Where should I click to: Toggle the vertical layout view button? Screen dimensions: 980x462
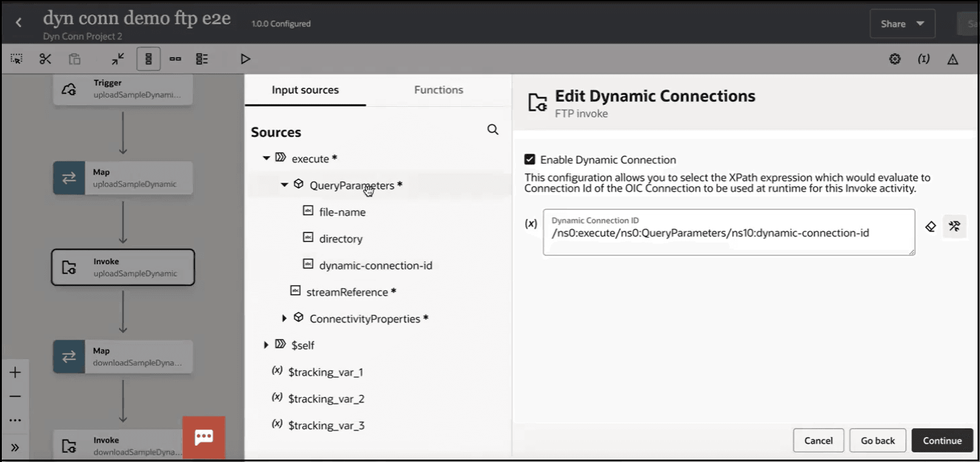coord(149,59)
